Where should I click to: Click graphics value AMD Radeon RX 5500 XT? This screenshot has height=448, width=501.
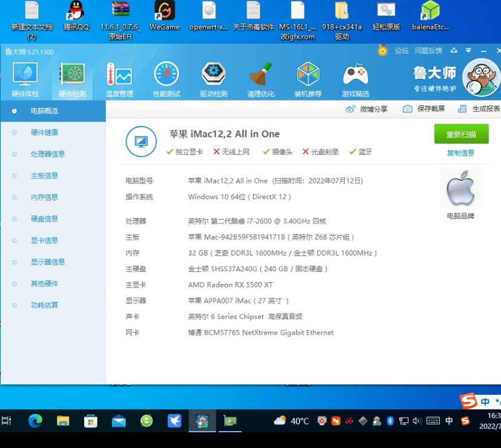(x=231, y=285)
